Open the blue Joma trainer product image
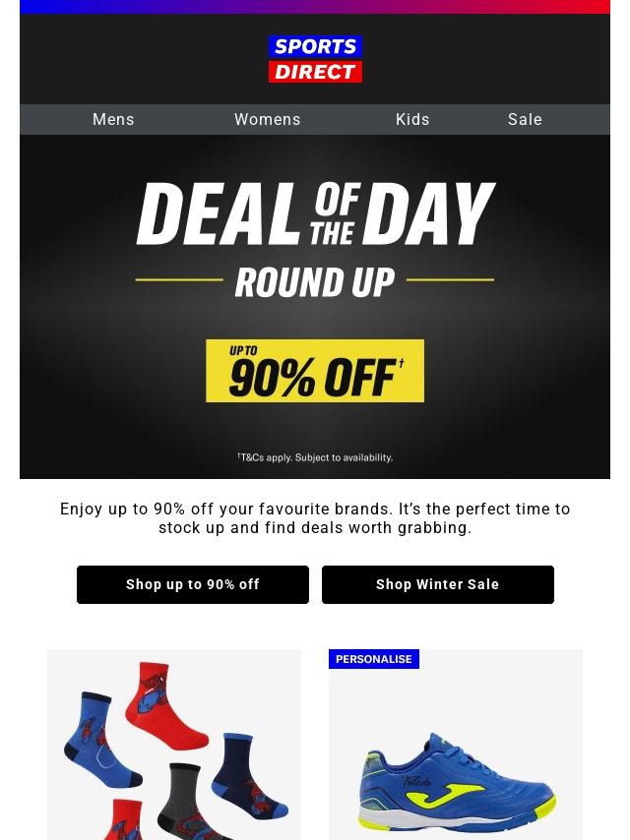The image size is (630, 840). 455,777
